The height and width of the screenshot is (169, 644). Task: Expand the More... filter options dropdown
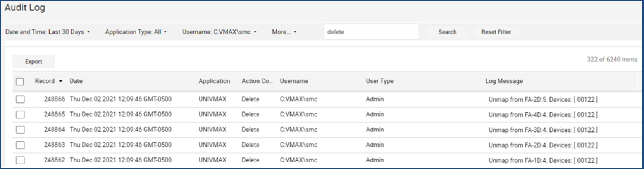pos(284,32)
